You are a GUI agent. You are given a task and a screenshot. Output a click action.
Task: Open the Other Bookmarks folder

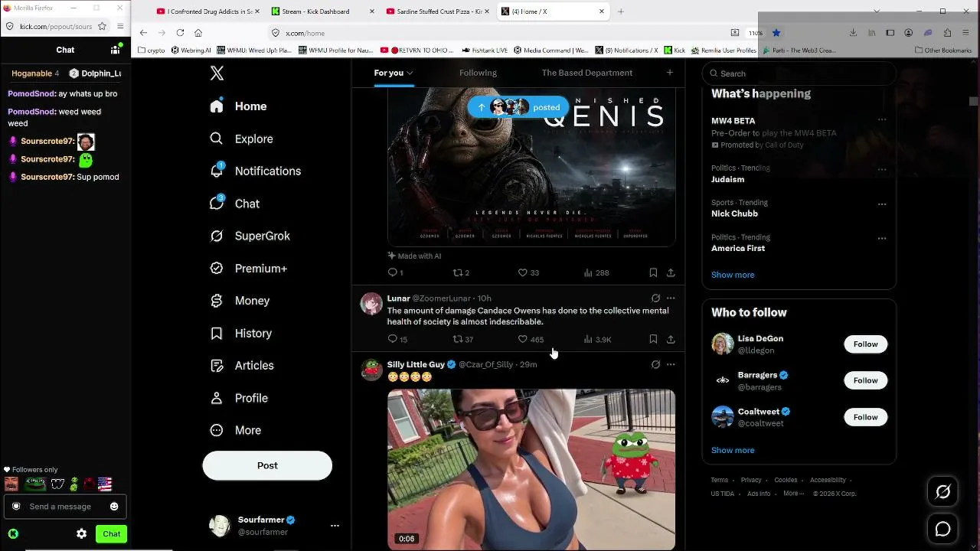pyautogui.click(x=943, y=51)
